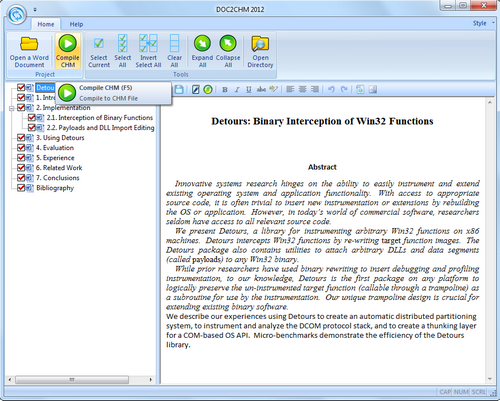Screen dimensions: 500x401
Task: Click the insert image icon
Action: click(x=373, y=89)
